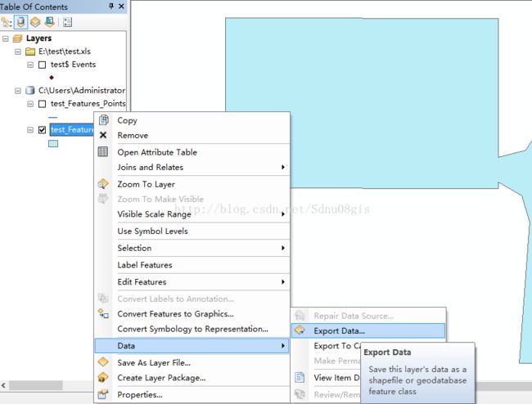
Task: Uncheck the highlighted test_Feature layer checkbox
Action: [x=42, y=130]
